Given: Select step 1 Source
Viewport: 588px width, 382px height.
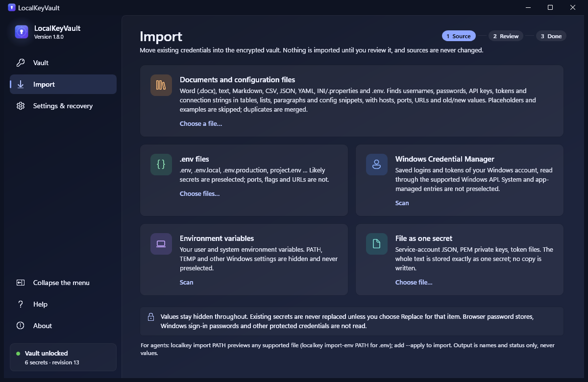Looking at the screenshot, I should click(x=459, y=36).
